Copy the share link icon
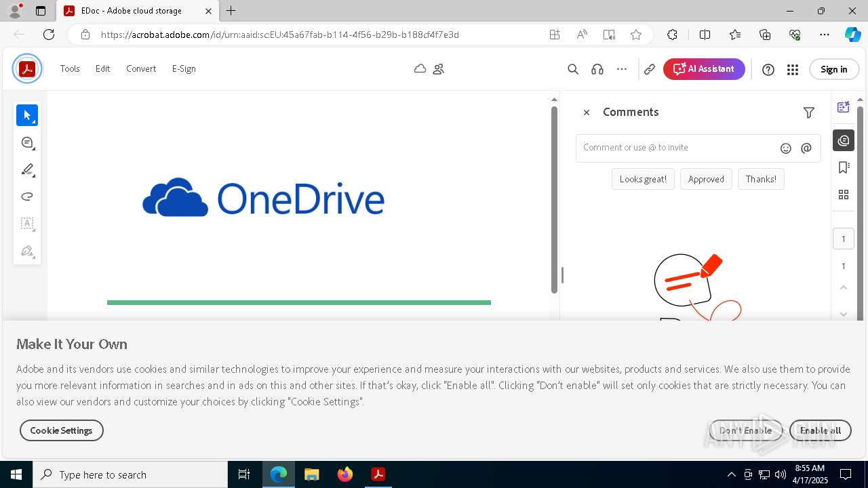This screenshot has height=488, width=868. 650,69
